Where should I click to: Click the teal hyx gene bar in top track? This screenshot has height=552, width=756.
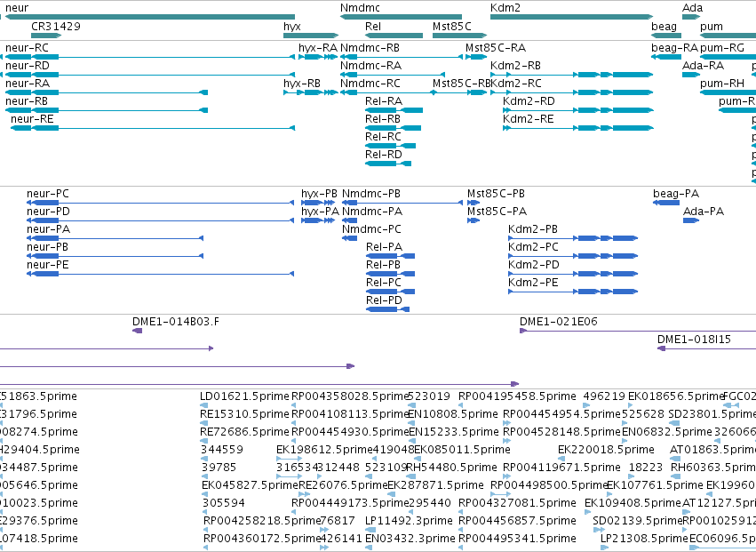coord(311,36)
